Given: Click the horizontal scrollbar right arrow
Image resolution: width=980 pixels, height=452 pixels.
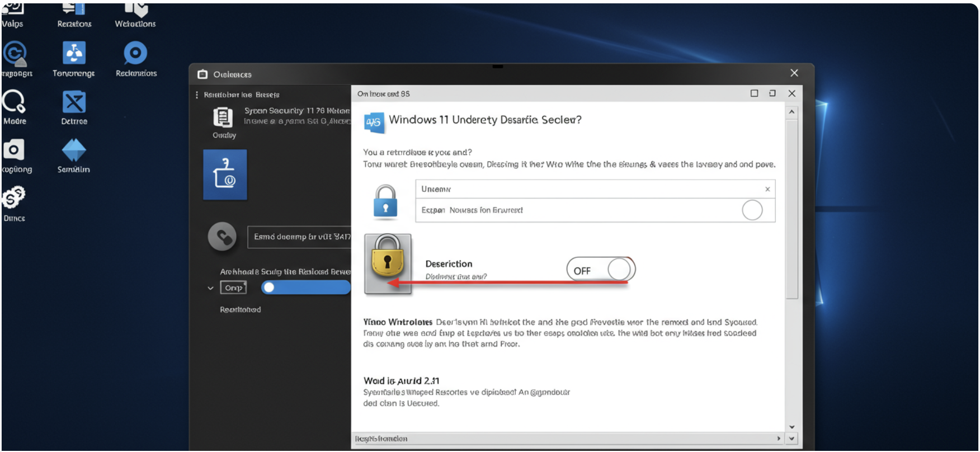Looking at the screenshot, I should click(779, 439).
